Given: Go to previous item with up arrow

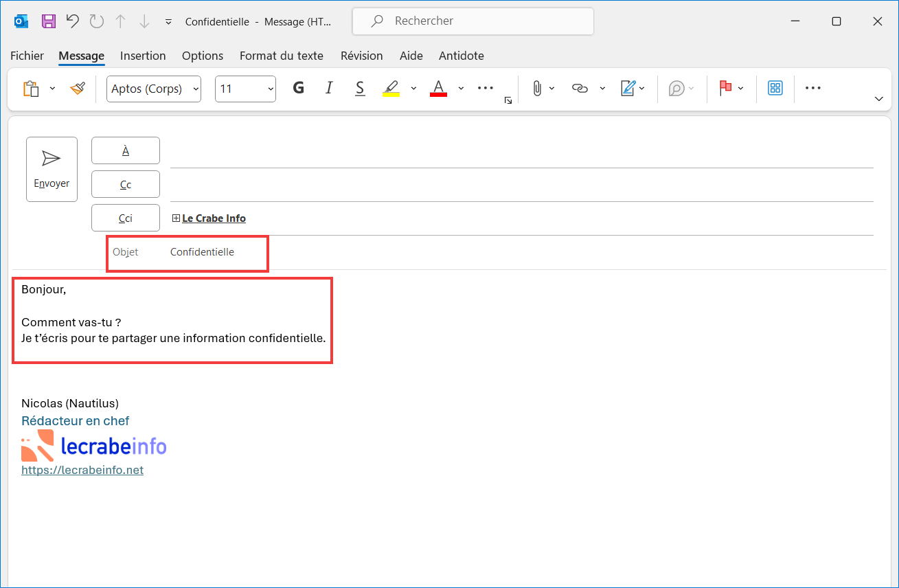Looking at the screenshot, I should pos(121,21).
